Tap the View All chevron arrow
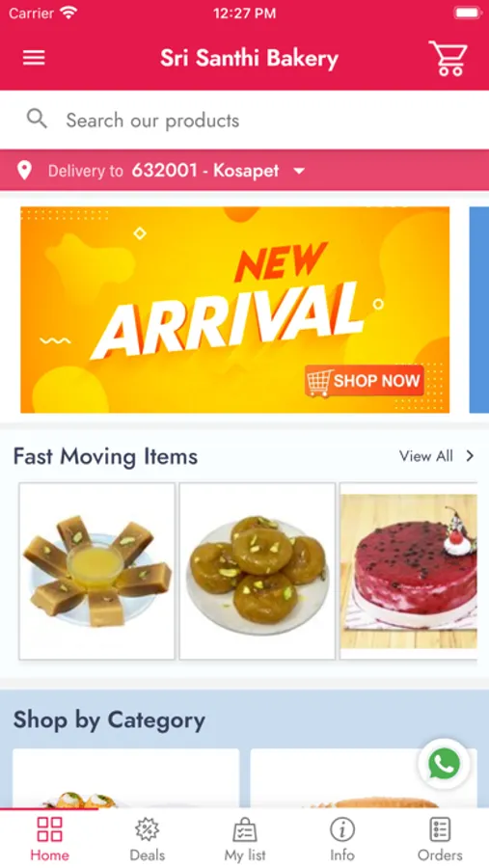The height and width of the screenshot is (868, 489). click(470, 456)
